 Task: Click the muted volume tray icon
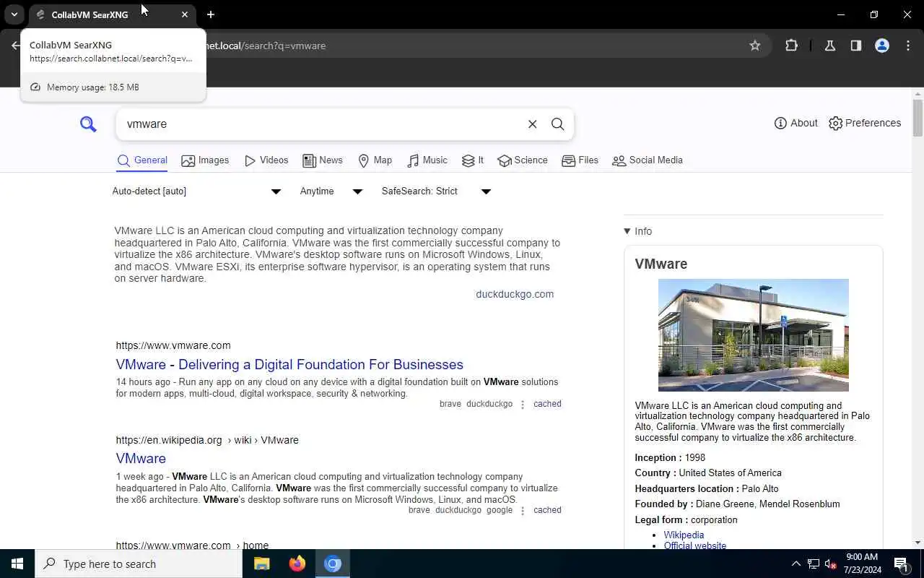coord(831,564)
